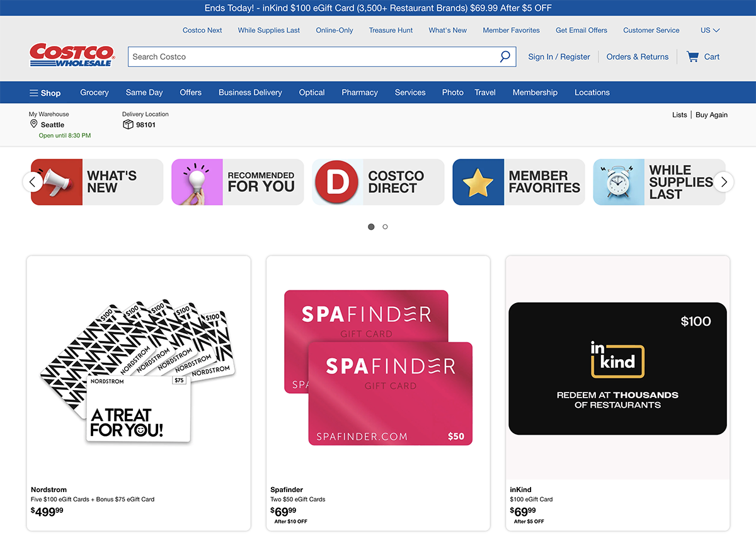Click the warehouse location pin icon
Image resolution: width=756 pixels, height=545 pixels.
click(34, 124)
